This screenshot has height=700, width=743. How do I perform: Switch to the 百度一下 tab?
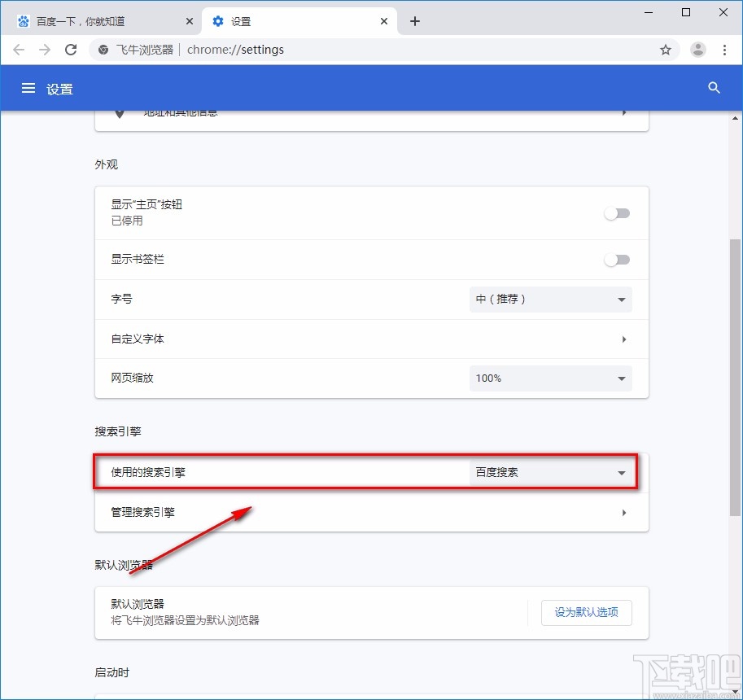[98, 20]
